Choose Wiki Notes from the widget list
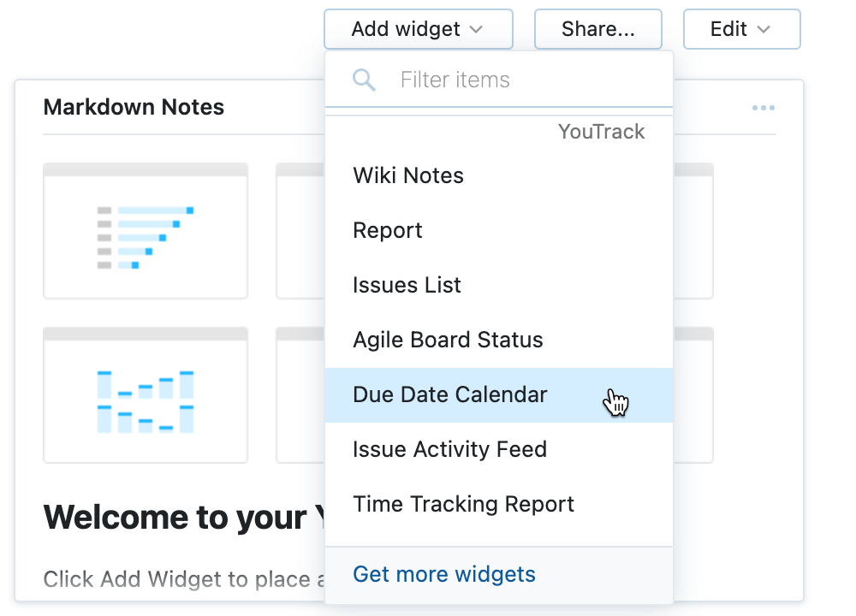 [x=407, y=175]
